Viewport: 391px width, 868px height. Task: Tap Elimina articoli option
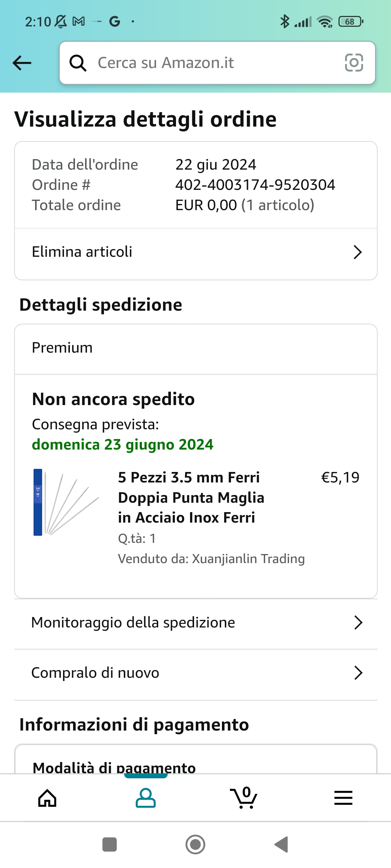click(82, 252)
